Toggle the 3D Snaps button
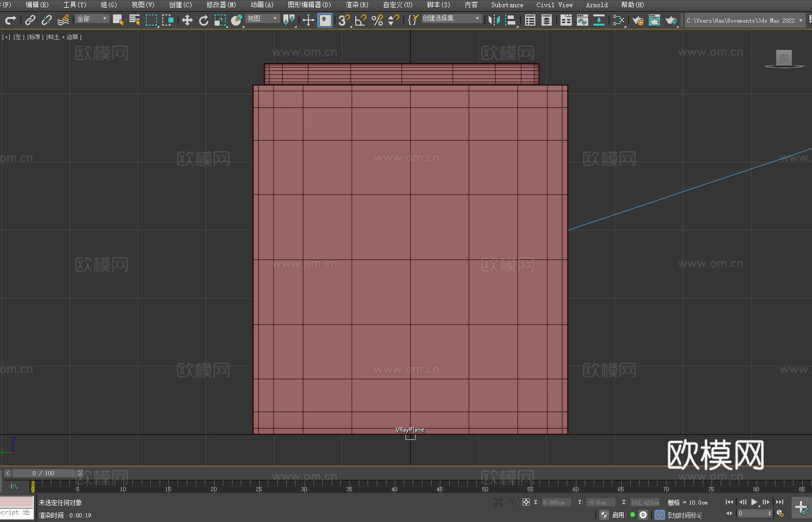The width and height of the screenshot is (812, 522). (344, 20)
